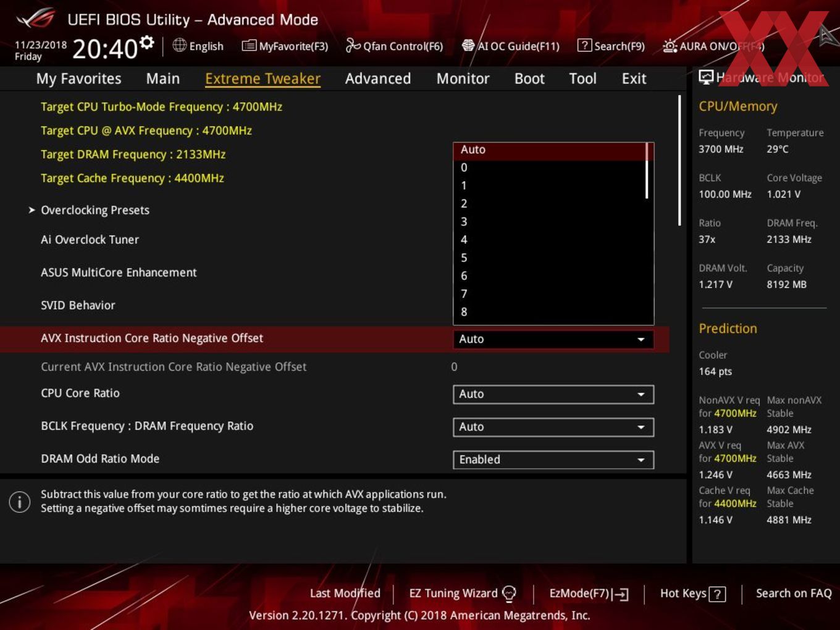This screenshot has height=630, width=840.
Task: Select Auto in the offset list
Action: click(x=550, y=150)
